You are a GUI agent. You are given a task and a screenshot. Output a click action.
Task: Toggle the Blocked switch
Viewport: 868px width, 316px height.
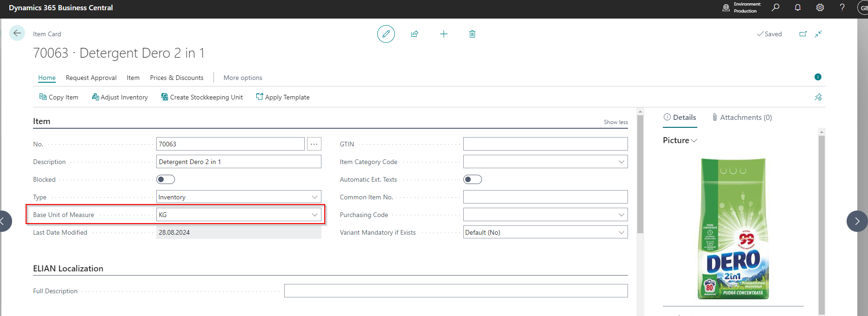pos(166,179)
